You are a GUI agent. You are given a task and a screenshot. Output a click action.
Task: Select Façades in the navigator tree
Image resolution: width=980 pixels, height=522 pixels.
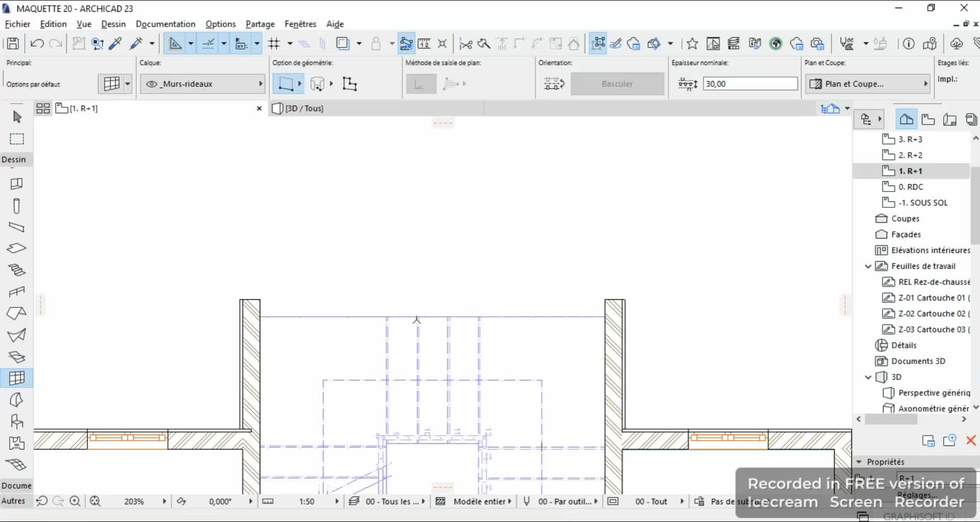[x=906, y=234]
